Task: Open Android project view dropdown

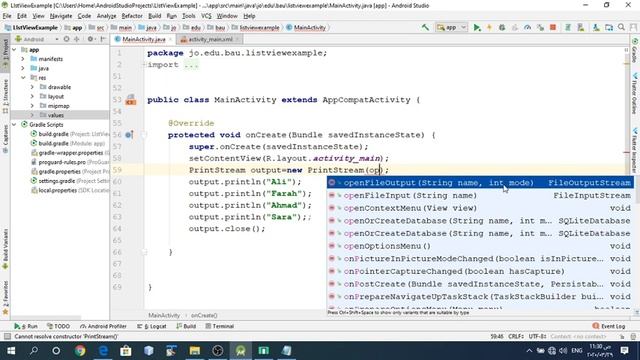Action: pos(36,39)
